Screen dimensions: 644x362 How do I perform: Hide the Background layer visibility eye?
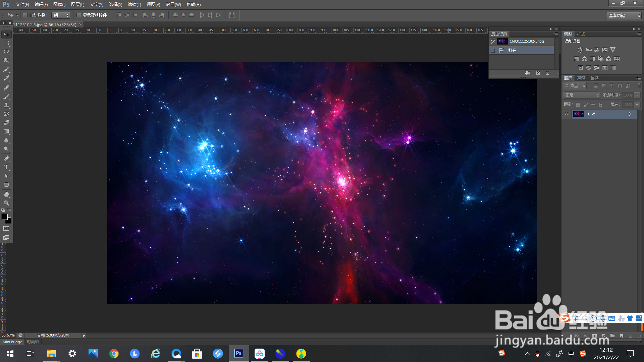[567, 114]
